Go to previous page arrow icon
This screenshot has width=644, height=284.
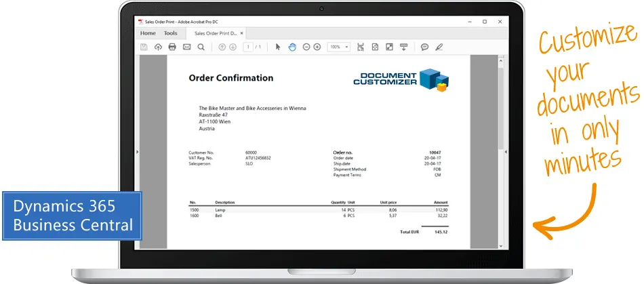222,47
